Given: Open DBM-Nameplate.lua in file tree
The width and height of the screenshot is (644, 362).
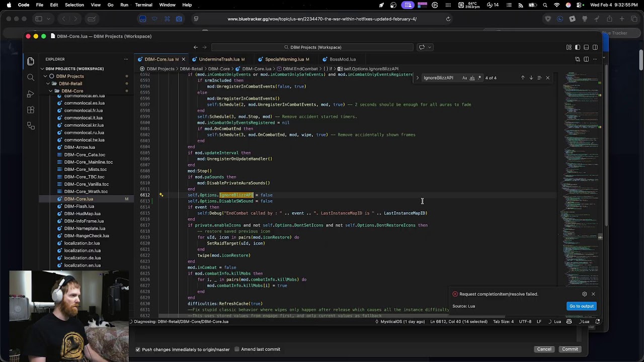Looking at the screenshot, I should pyautogui.click(x=84, y=228).
